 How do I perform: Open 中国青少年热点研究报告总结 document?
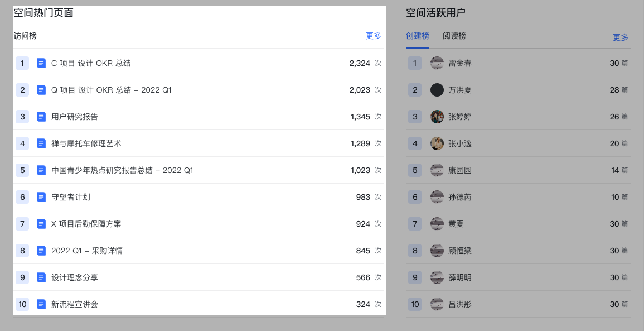[122, 170]
